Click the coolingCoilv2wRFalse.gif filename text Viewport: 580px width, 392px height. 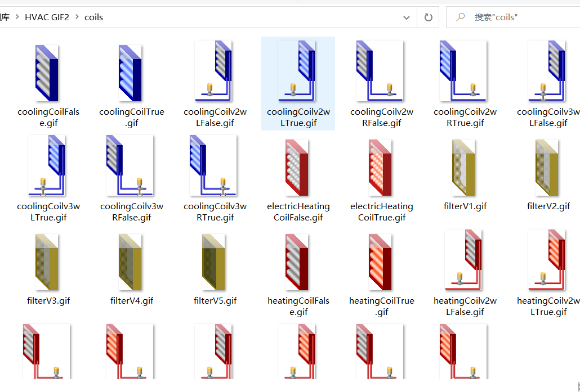(382, 117)
